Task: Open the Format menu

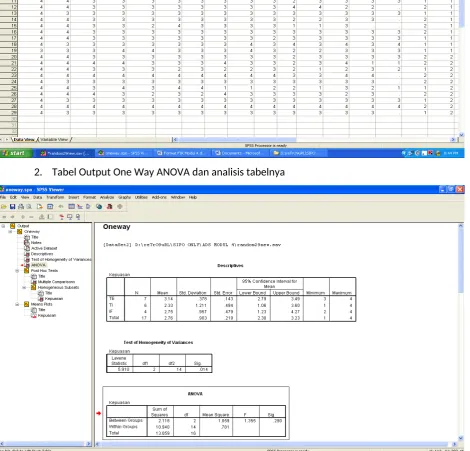Action: coord(89,197)
